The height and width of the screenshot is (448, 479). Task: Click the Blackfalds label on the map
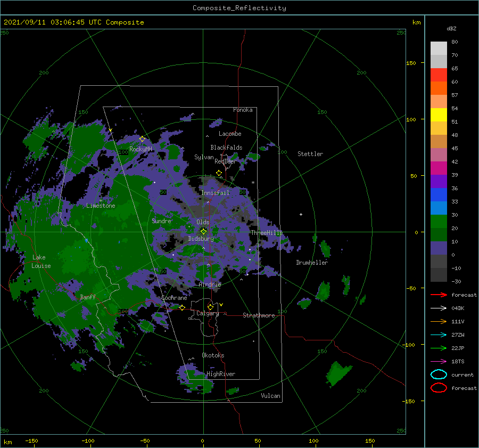coord(226,148)
